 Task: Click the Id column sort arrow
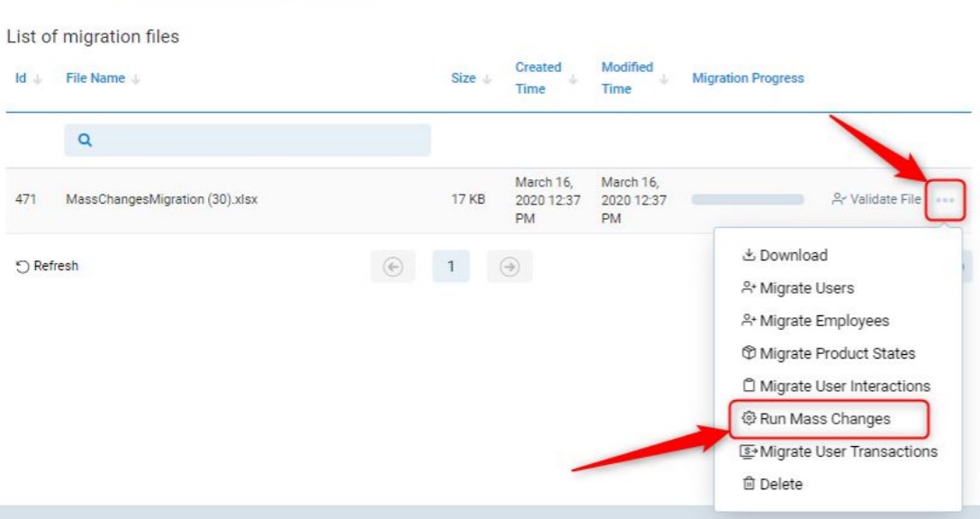click(x=38, y=79)
